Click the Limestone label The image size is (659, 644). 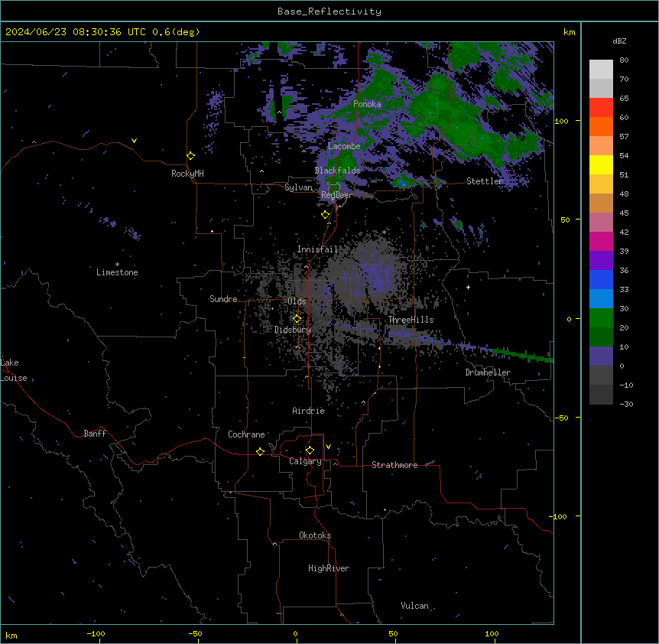pyautogui.click(x=117, y=272)
